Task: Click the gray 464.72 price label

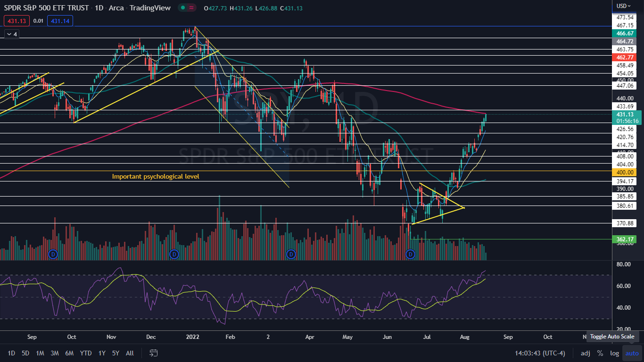Action: 625,41
